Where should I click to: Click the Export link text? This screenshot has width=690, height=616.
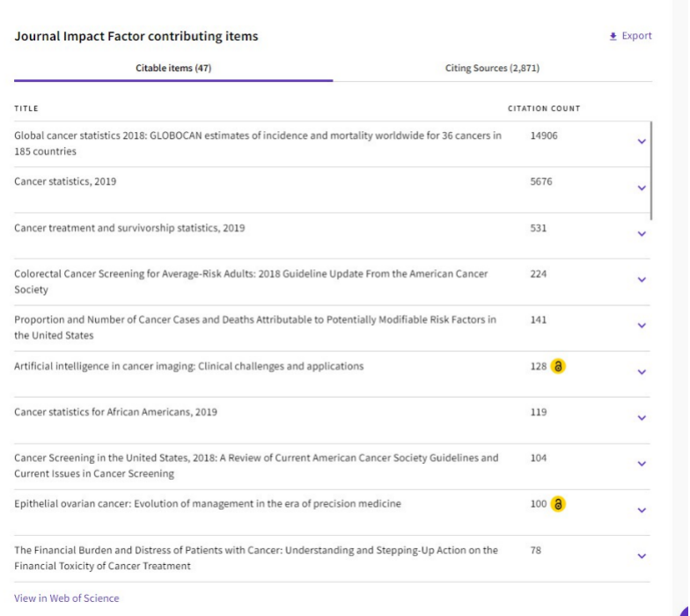tap(637, 36)
